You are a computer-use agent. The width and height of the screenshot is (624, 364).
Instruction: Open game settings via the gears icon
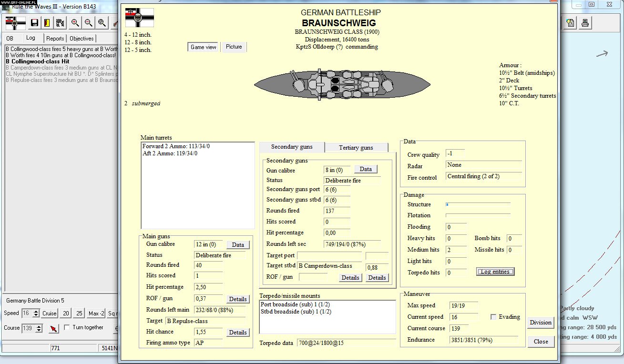(59, 23)
